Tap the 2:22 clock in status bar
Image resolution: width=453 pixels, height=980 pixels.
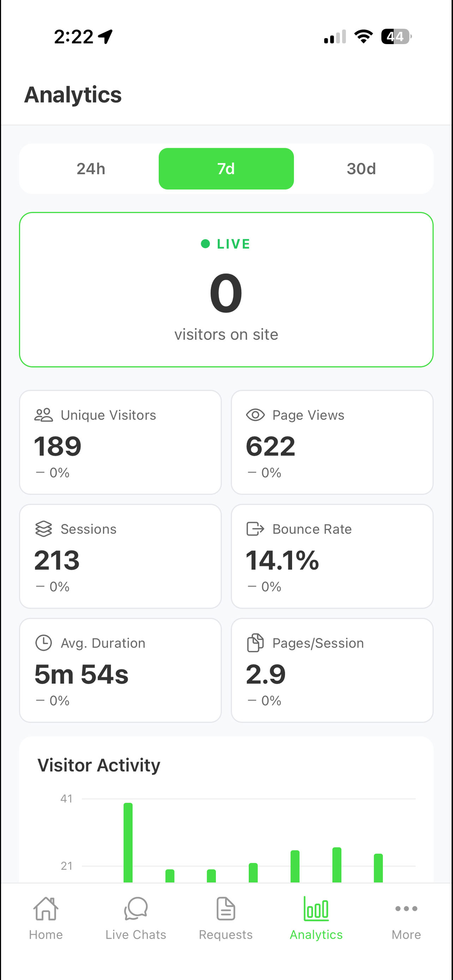tap(73, 37)
